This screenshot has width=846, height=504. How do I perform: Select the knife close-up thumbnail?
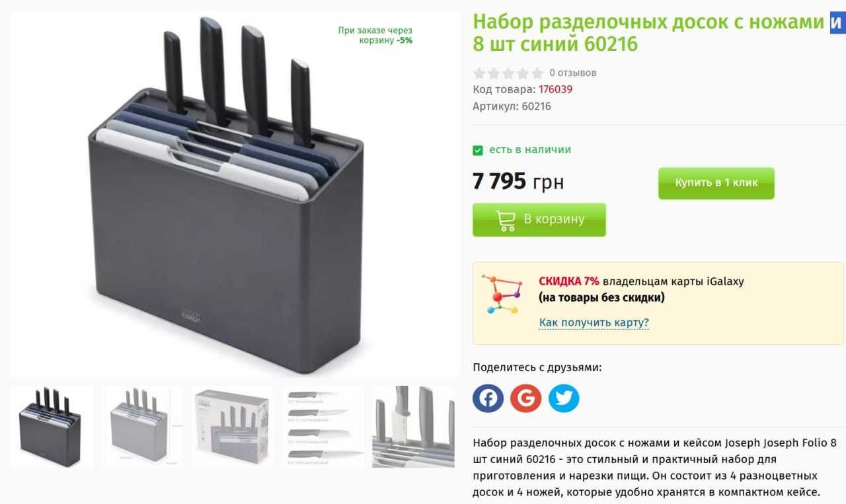(x=414, y=427)
